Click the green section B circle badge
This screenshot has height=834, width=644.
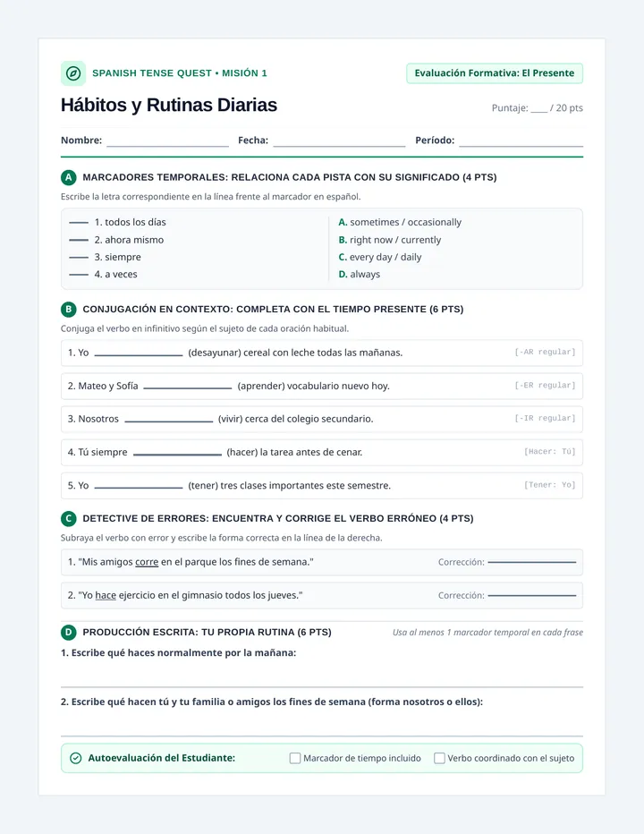point(68,309)
